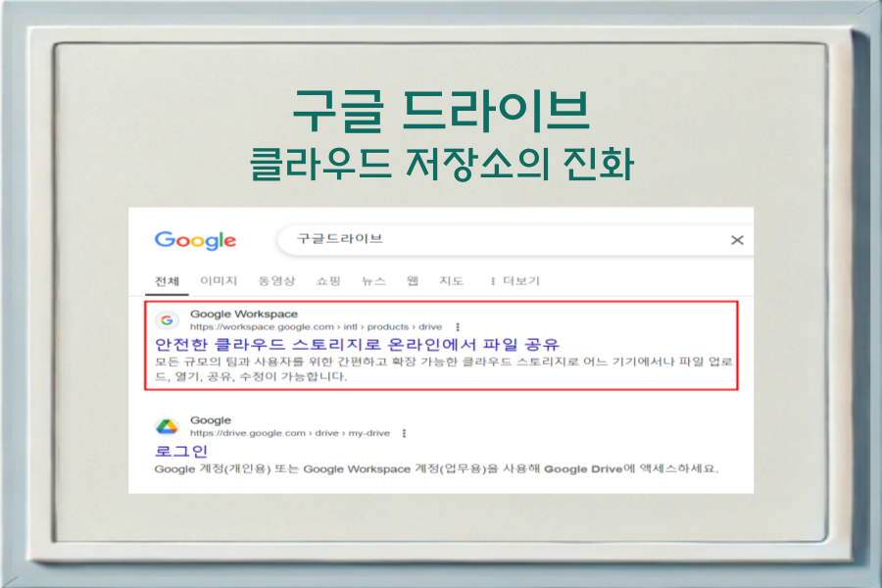Open the 동영상 tab
Viewport: 882px width, 588px height.
click(x=276, y=280)
